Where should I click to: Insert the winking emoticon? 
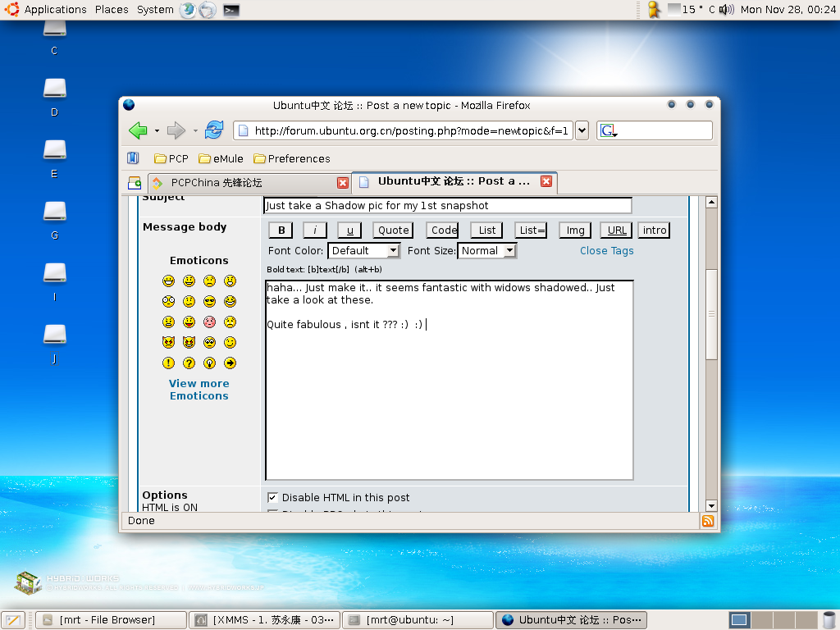coord(230,342)
